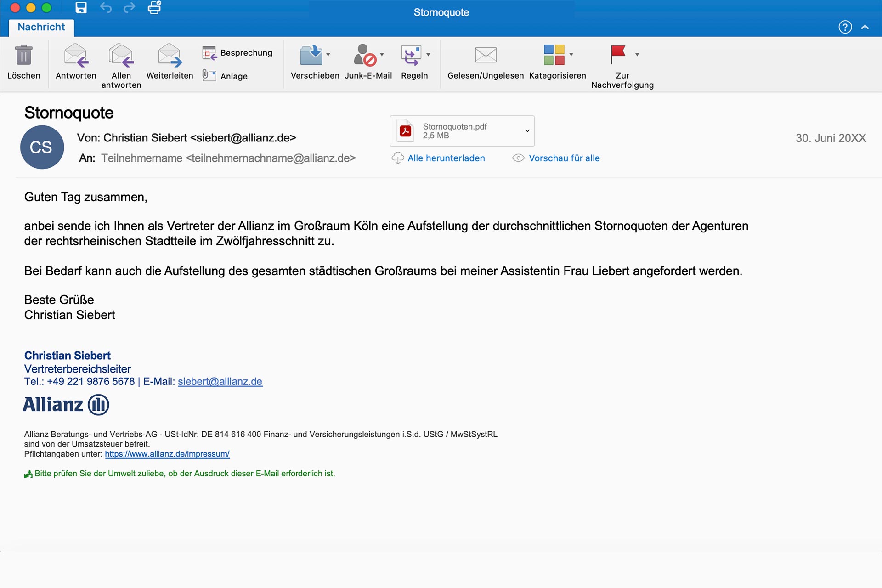
Task: Click Alle herunterladen link
Action: (x=446, y=158)
